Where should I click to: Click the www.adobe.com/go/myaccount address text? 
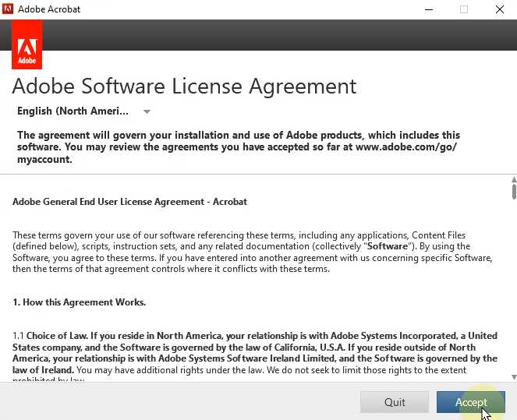[x=405, y=147]
